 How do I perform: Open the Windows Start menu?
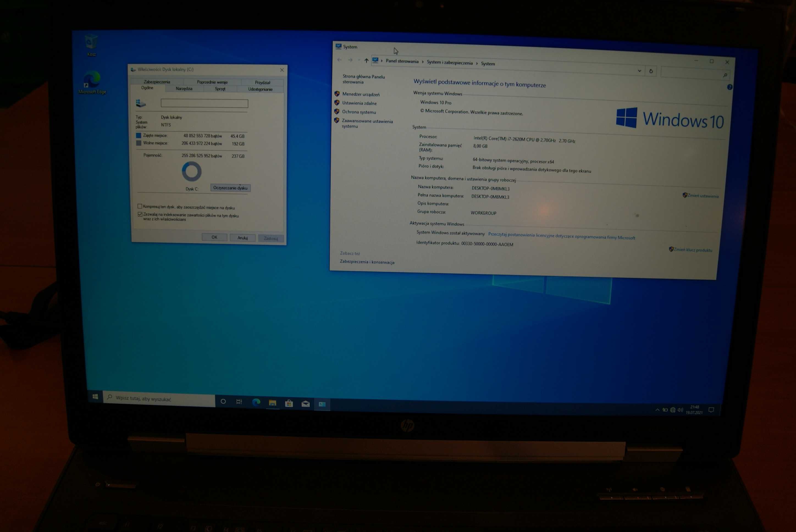point(95,396)
